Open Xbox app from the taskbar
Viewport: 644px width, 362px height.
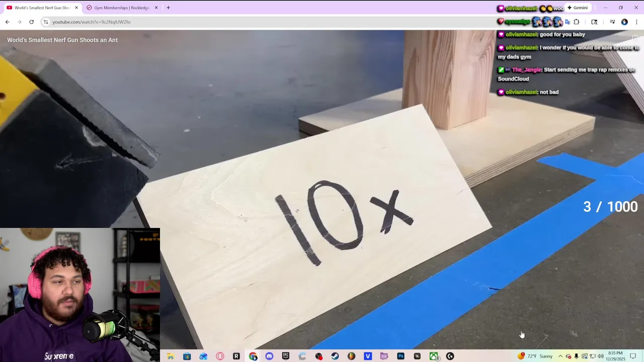pyautogui.click(x=433, y=356)
